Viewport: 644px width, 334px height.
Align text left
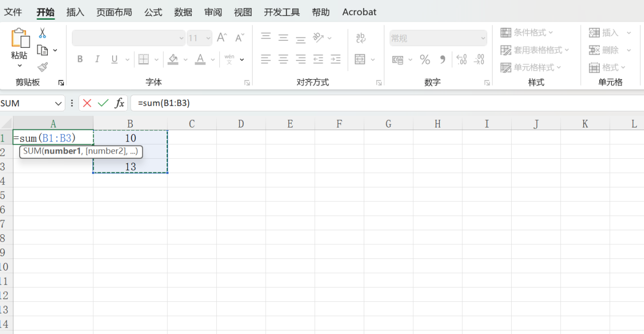tap(266, 59)
